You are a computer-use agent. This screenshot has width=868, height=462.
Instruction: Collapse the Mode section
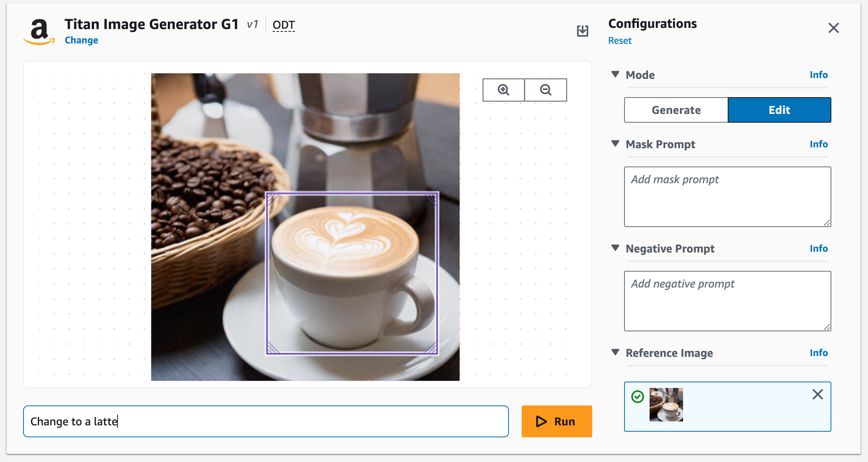[615, 74]
